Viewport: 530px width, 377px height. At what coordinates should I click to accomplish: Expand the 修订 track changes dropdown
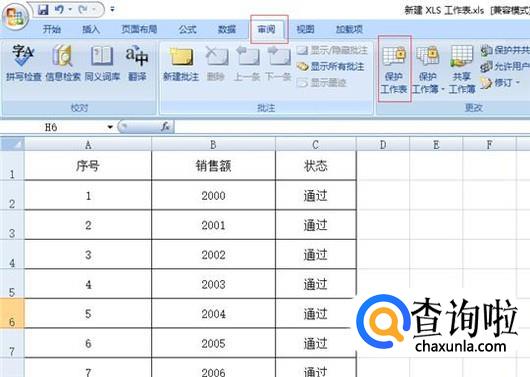tap(500, 83)
